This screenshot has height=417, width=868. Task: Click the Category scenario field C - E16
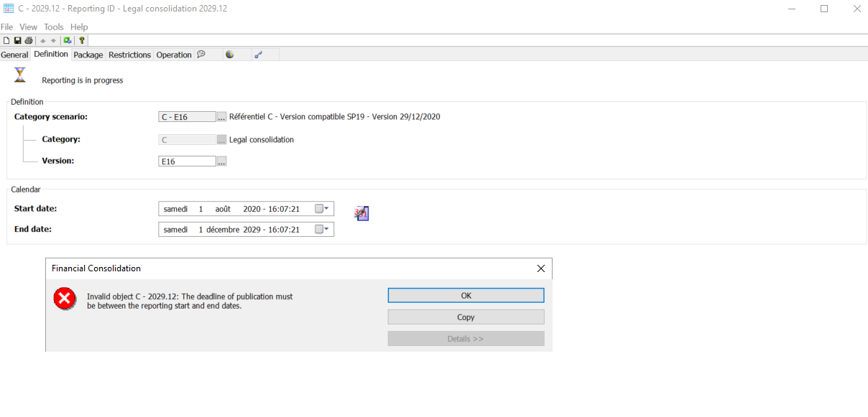pos(187,117)
